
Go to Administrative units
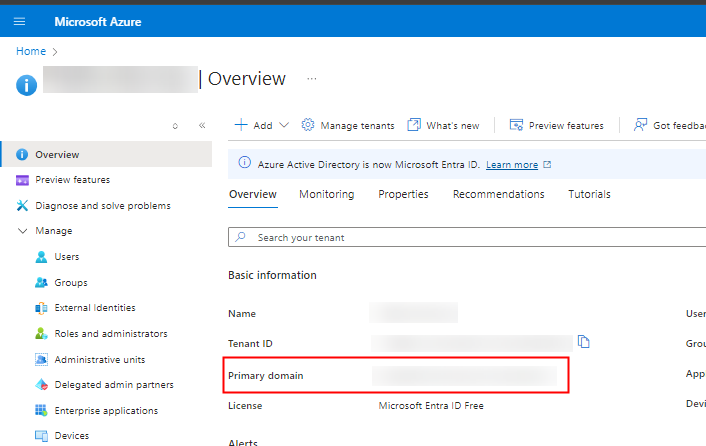[x=102, y=360]
